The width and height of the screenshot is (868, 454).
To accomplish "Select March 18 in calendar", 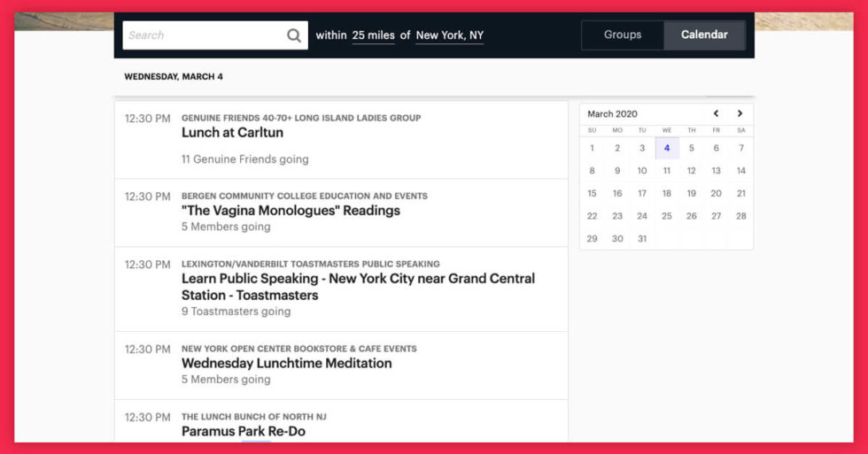I will click(x=667, y=194).
